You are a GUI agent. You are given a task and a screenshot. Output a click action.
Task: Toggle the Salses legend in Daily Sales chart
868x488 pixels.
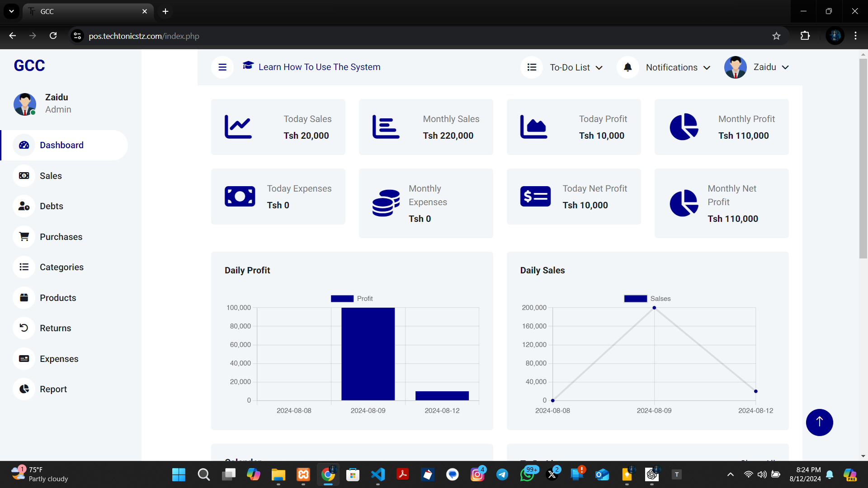pyautogui.click(x=647, y=299)
